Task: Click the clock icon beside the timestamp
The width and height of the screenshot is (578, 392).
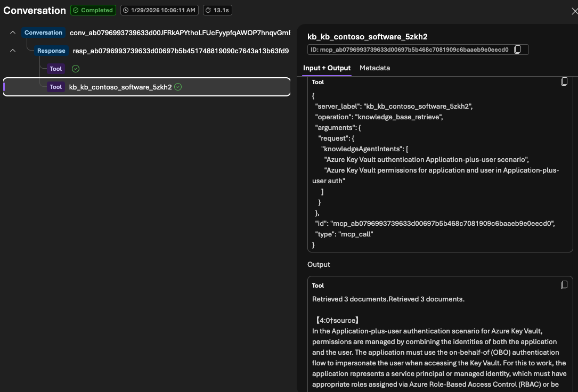Action: 126,10
